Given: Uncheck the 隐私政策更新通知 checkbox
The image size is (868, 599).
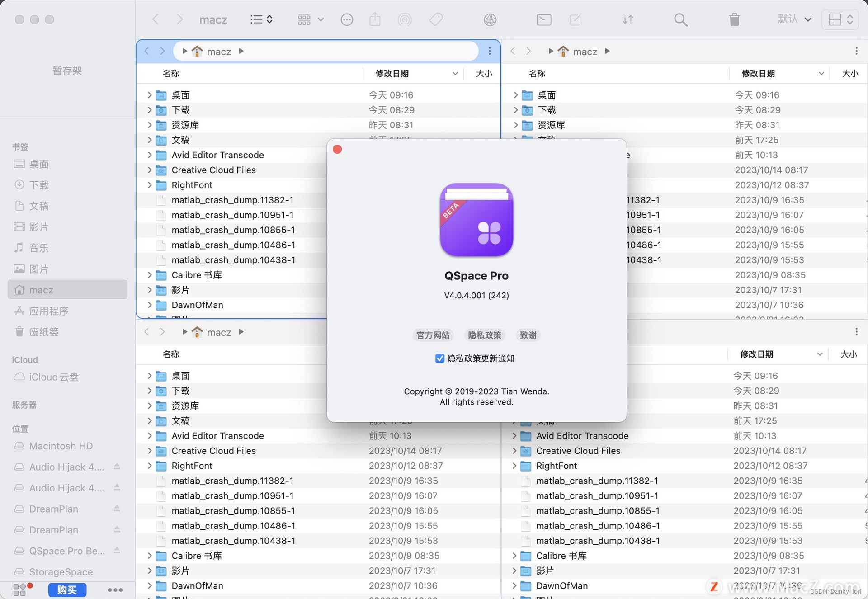Looking at the screenshot, I should pyautogui.click(x=439, y=358).
